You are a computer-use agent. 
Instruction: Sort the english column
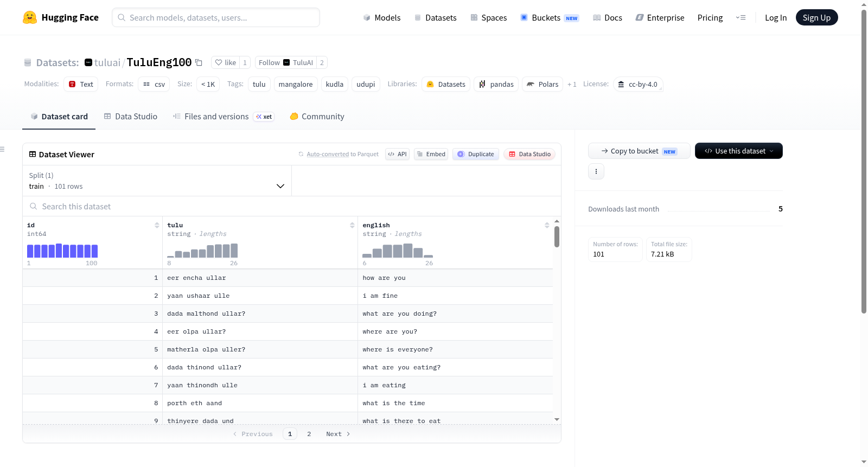click(x=547, y=225)
